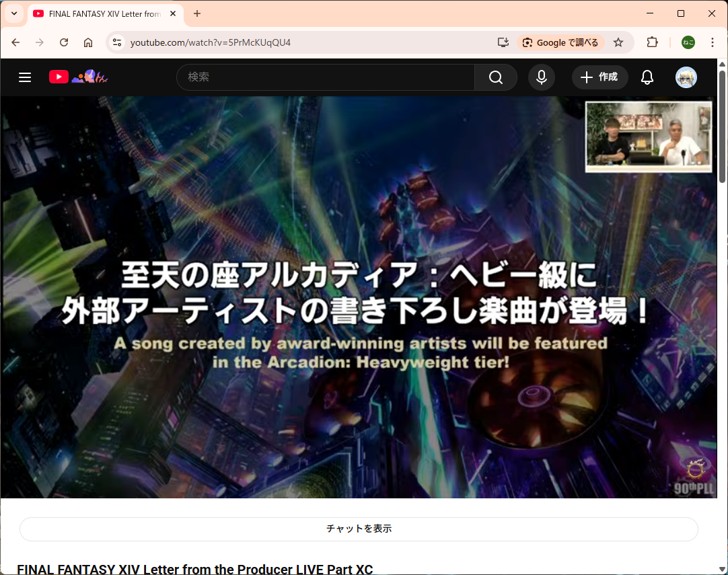The image size is (728, 575).
Task: Open the notifications bell
Action: pos(647,77)
